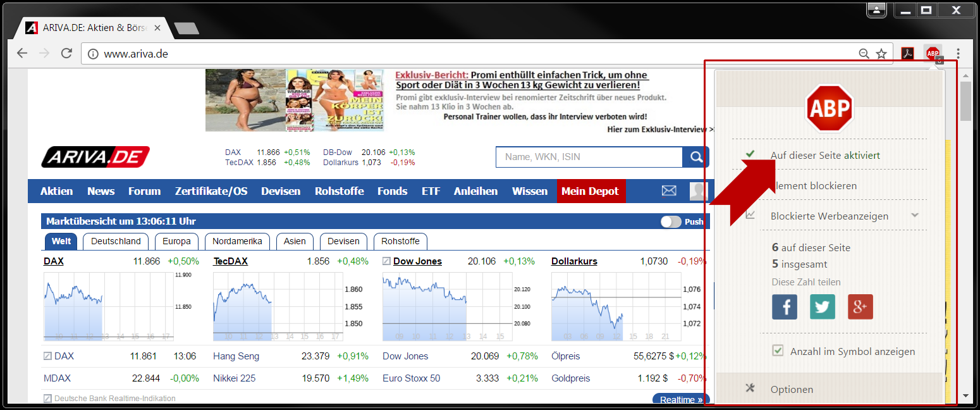The height and width of the screenshot is (410, 980).
Task: Click the DAX chart thumbnail
Action: click(108, 306)
